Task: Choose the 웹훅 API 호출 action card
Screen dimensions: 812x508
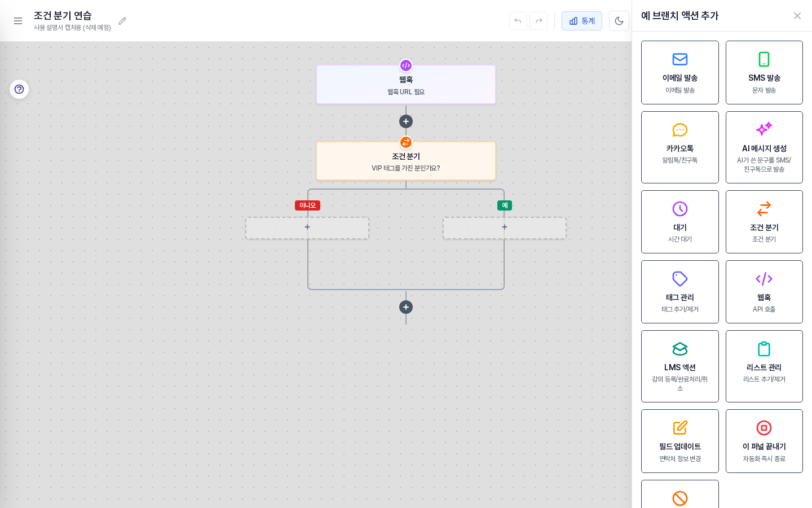Action: (764, 292)
